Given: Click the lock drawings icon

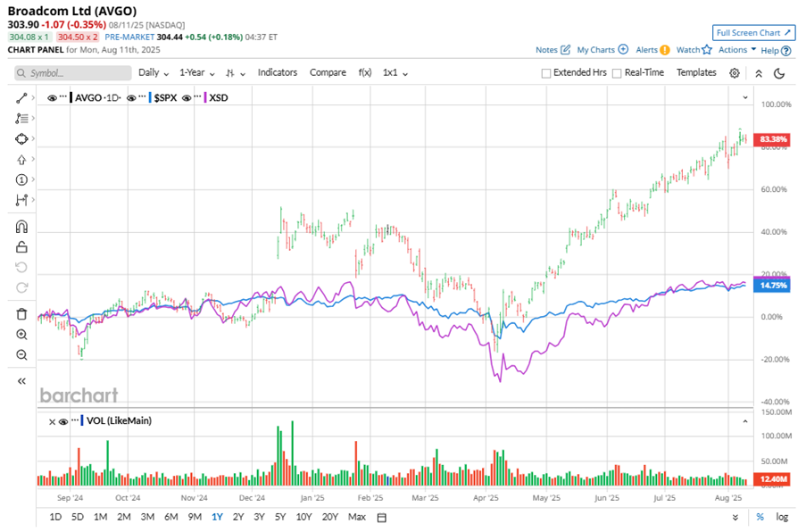Looking at the screenshot, I should coord(21,247).
